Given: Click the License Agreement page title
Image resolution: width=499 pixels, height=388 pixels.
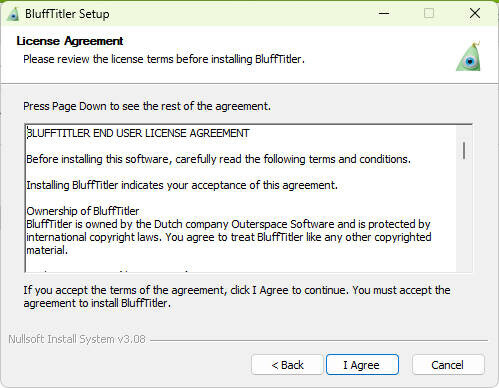Looking at the screenshot, I should pyautogui.click(x=70, y=41).
